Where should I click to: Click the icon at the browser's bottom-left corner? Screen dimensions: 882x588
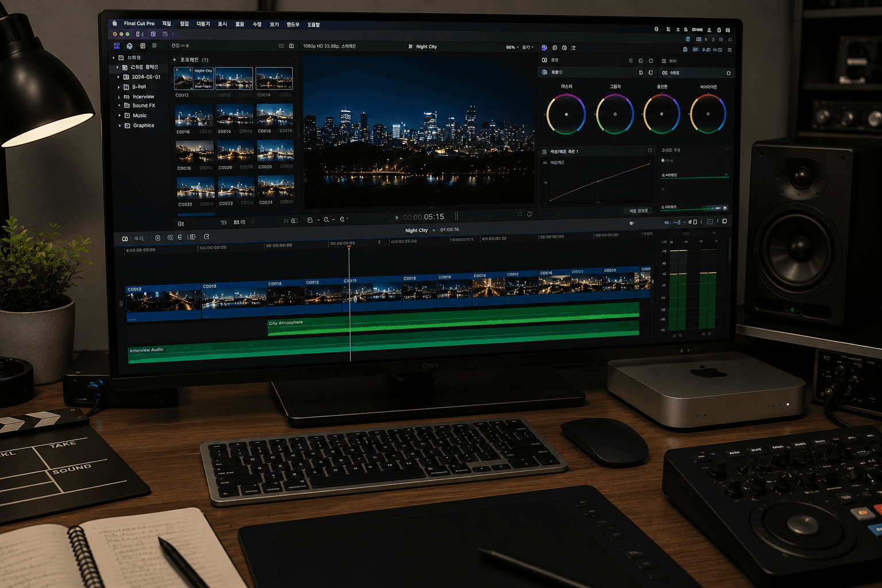pos(181,224)
